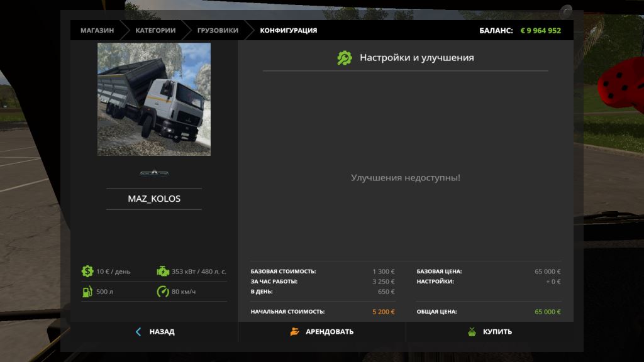Click the max speed gauge icon
Image resolution: width=644 pixels, height=362 pixels.
[163, 292]
